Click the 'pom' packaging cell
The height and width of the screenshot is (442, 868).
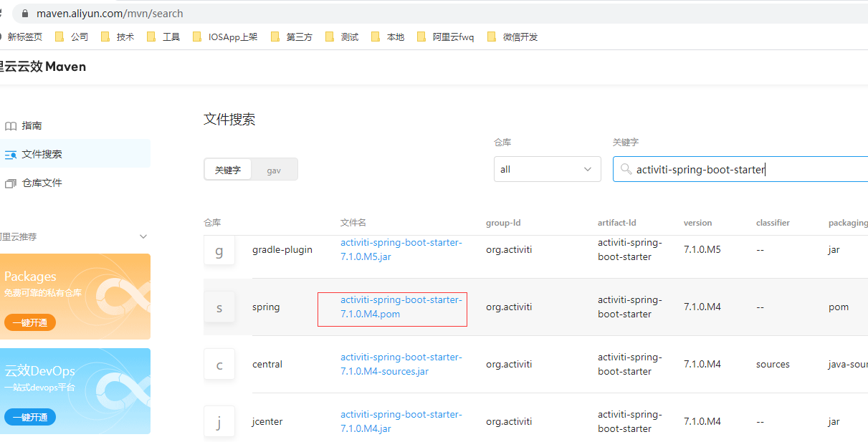(839, 307)
